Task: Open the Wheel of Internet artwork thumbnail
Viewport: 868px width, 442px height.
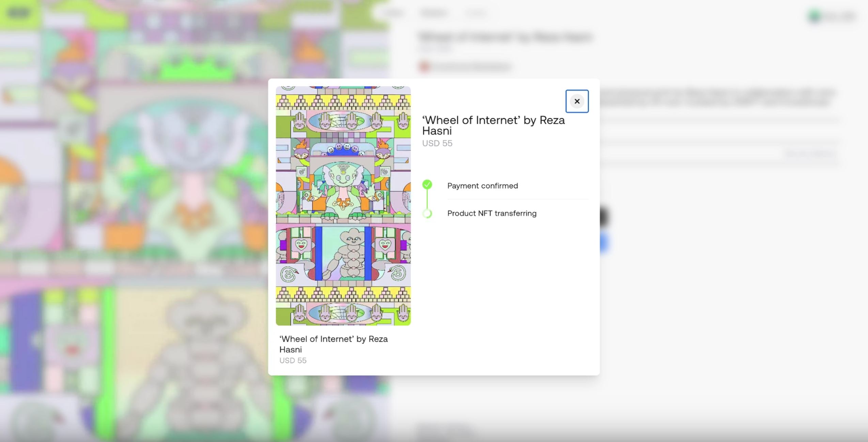Action: pyautogui.click(x=343, y=206)
